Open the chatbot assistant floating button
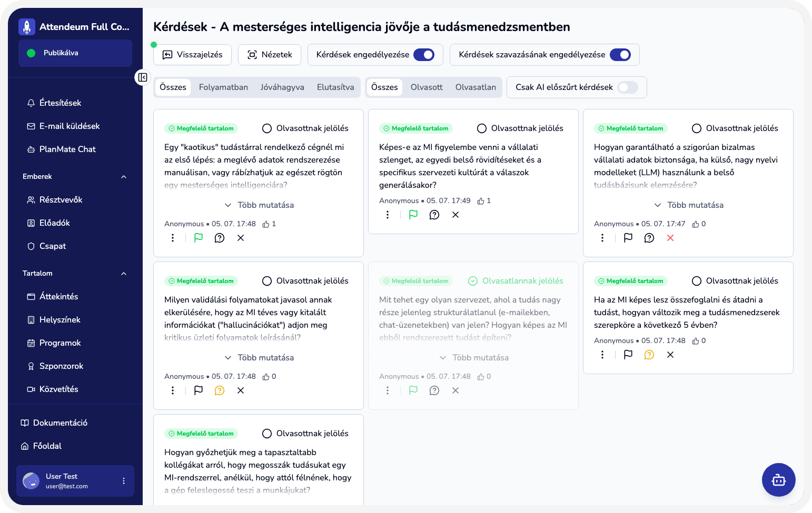This screenshot has height=513, width=812. 778,480
